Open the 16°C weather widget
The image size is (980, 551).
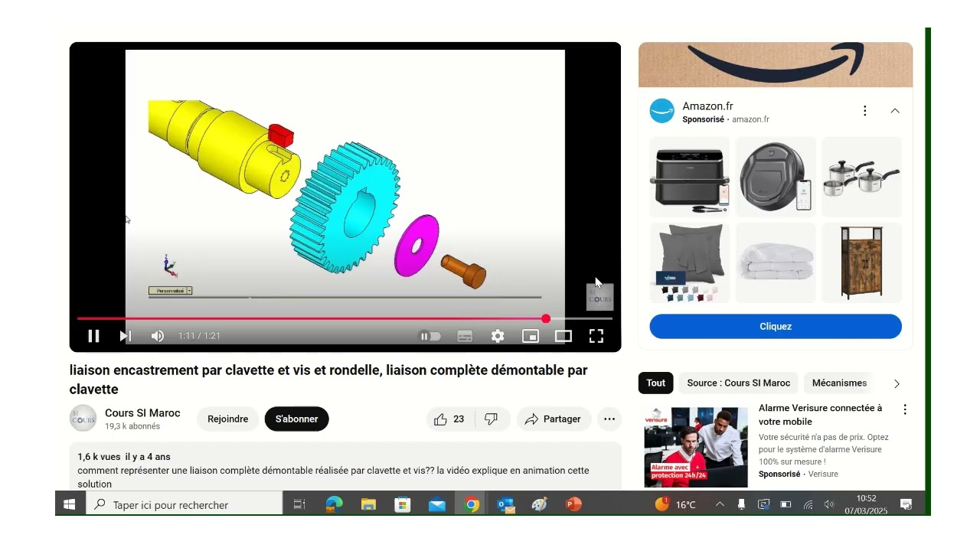[x=676, y=504]
